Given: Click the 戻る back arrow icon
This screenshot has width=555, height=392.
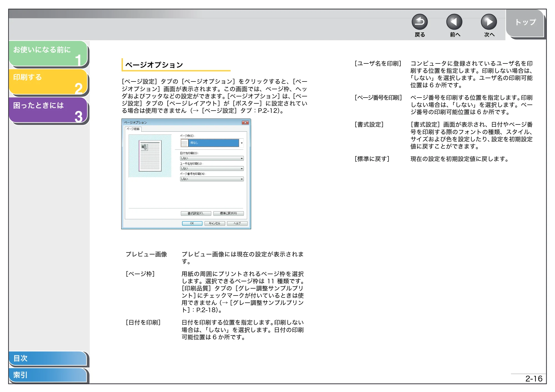Looking at the screenshot, I should [x=420, y=22].
